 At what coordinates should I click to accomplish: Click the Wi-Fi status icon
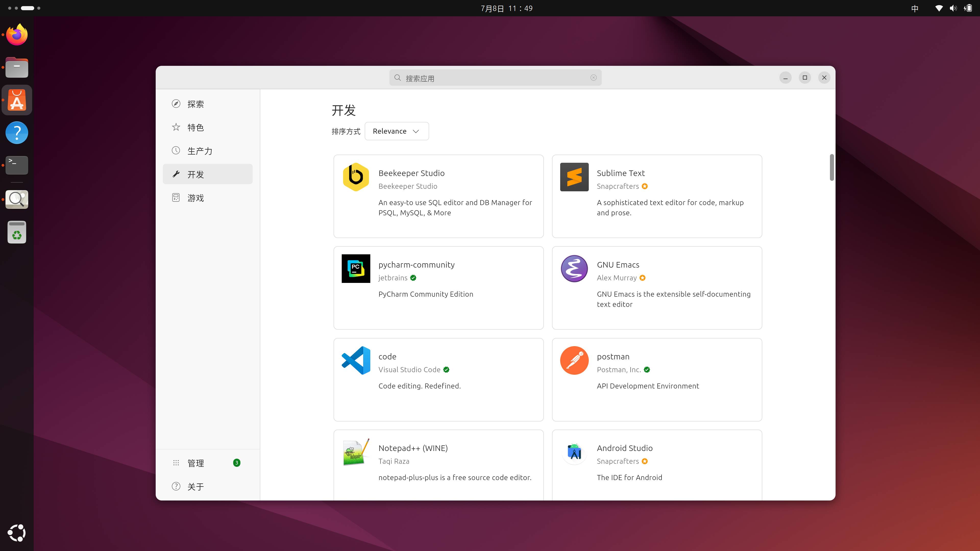(939, 8)
